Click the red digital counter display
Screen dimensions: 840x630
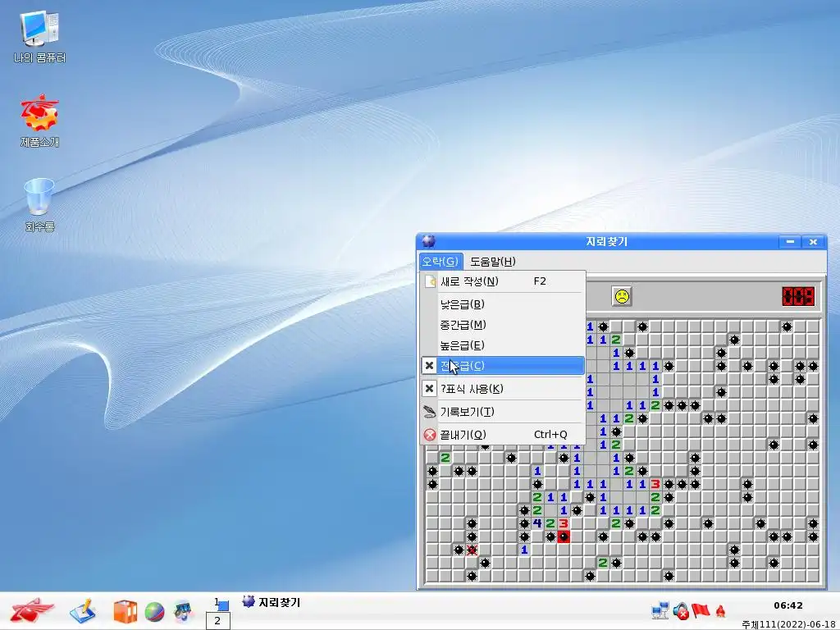coord(798,296)
